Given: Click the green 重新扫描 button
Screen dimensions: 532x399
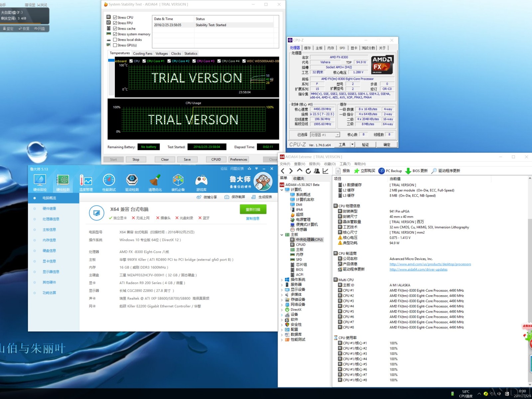Looking at the screenshot, I should (x=253, y=209).
